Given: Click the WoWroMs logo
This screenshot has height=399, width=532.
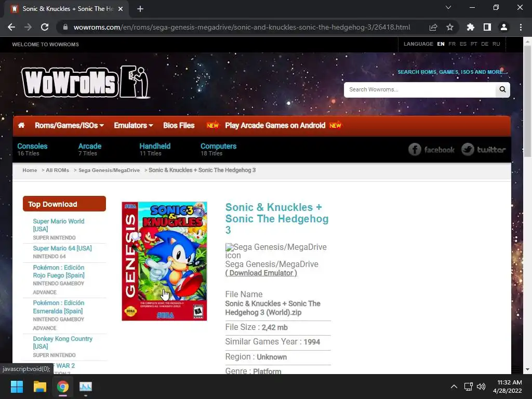Looking at the screenshot, I should pyautogui.click(x=86, y=82).
